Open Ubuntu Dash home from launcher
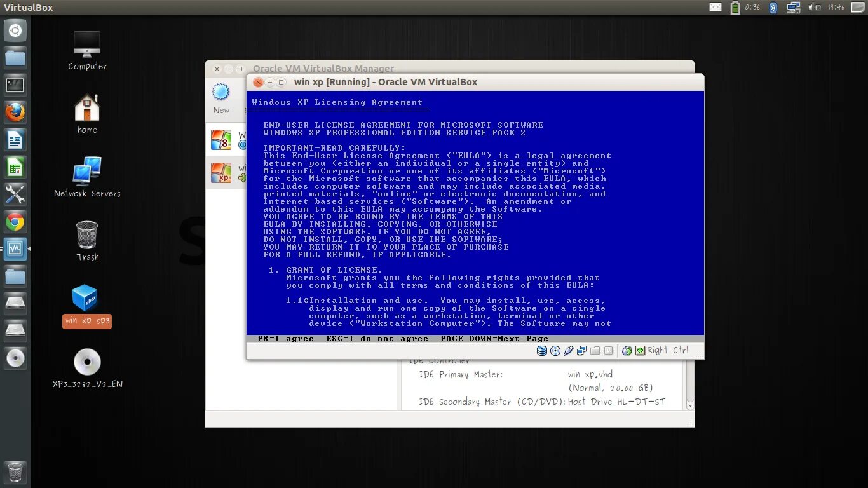Viewport: 868px width, 488px height. (x=15, y=30)
